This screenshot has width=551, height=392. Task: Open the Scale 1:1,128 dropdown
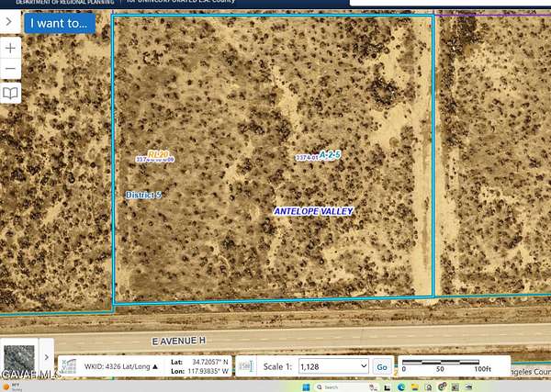[x=333, y=366]
